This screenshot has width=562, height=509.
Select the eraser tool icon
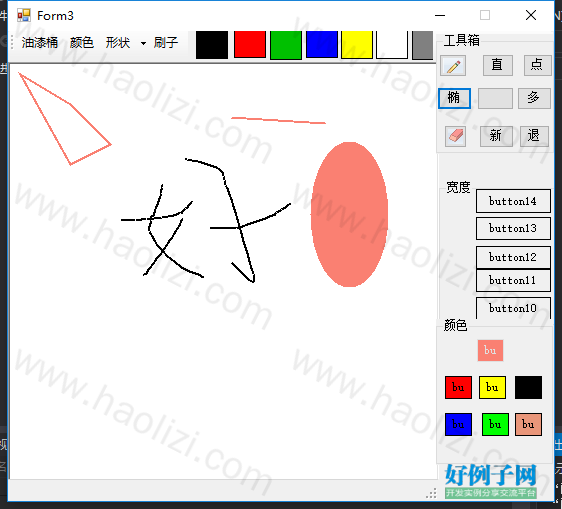(455, 136)
